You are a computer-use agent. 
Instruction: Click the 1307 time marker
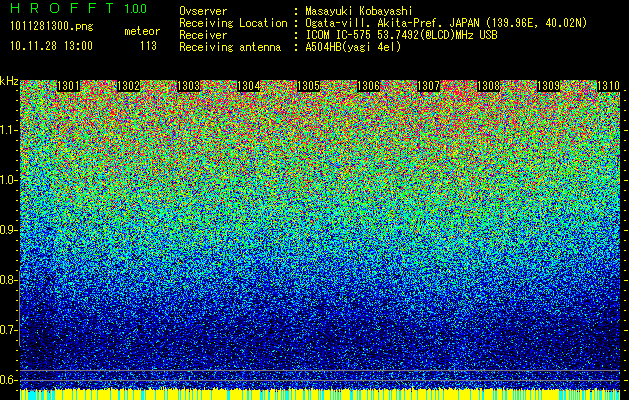[x=428, y=86]
